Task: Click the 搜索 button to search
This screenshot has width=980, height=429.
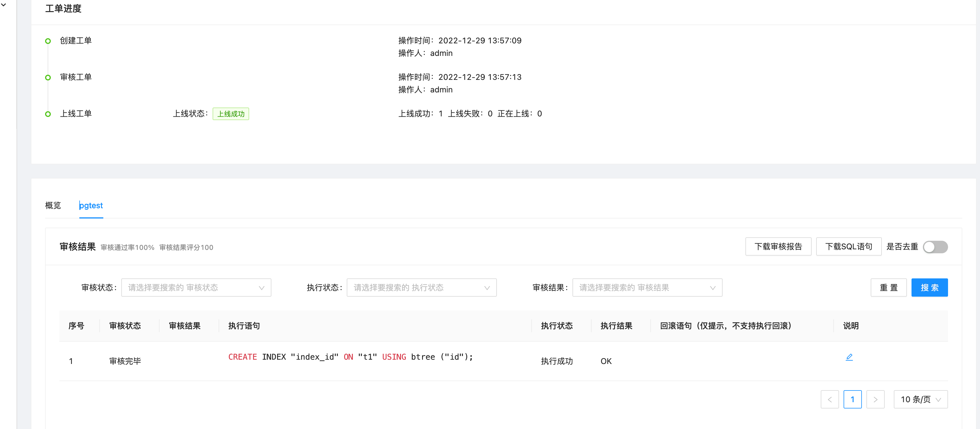Action: [929, 288]
